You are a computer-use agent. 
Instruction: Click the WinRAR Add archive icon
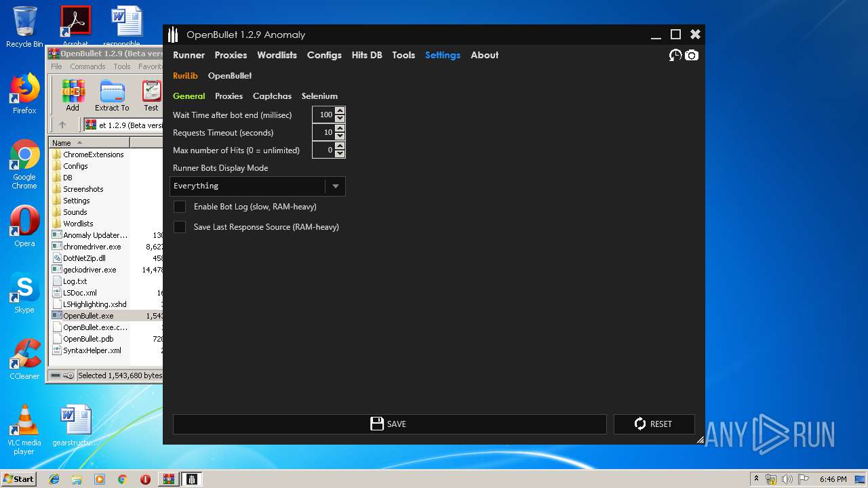pyautogui.click(x=73, y=96)
